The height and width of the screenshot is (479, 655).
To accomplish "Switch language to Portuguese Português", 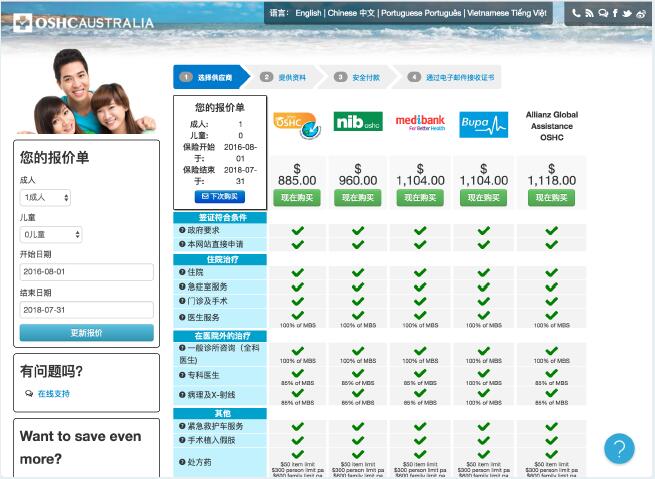I will point(421,13).
